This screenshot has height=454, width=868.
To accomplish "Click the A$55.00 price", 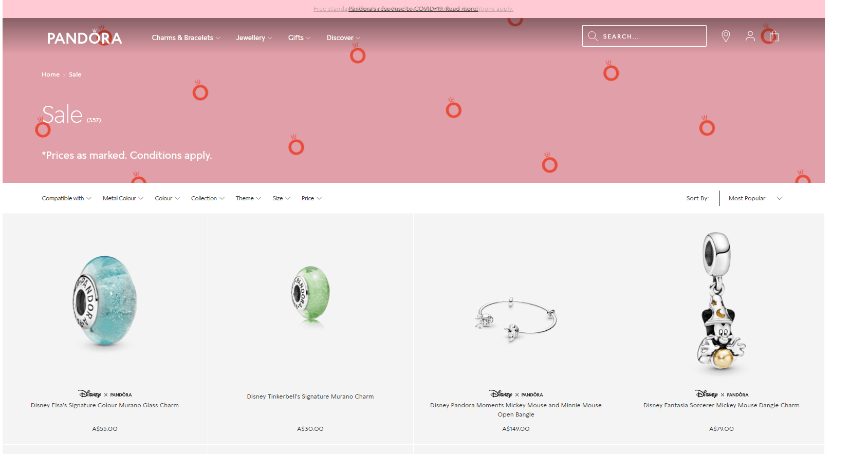I will pos(105,429).
